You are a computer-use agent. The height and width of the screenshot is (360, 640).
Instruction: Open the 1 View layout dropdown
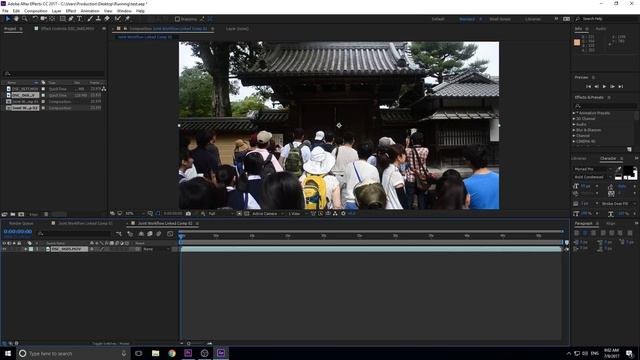(x=298, y=213)
